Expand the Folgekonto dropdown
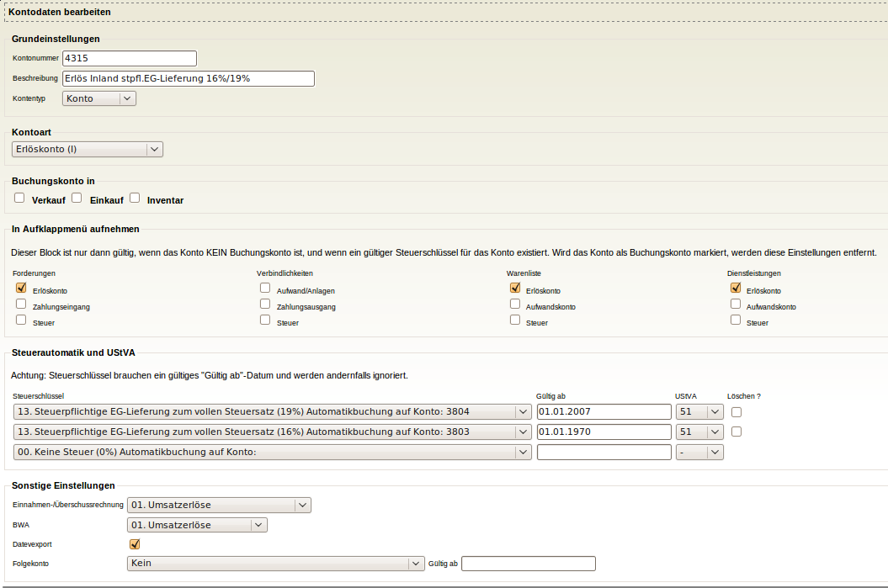The height and width of the screenshot is (588, 888). tap(275, 564)
